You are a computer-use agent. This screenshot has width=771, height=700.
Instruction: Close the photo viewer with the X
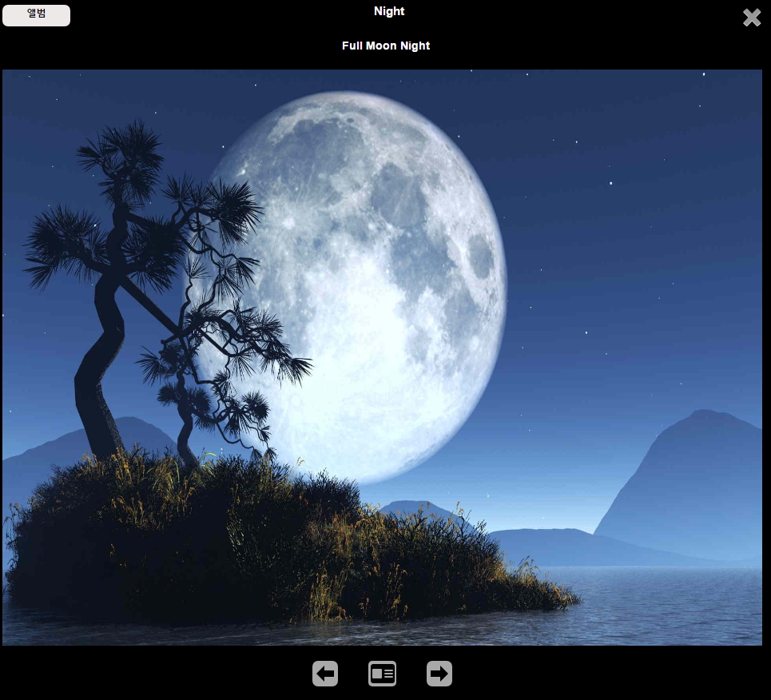751,18
